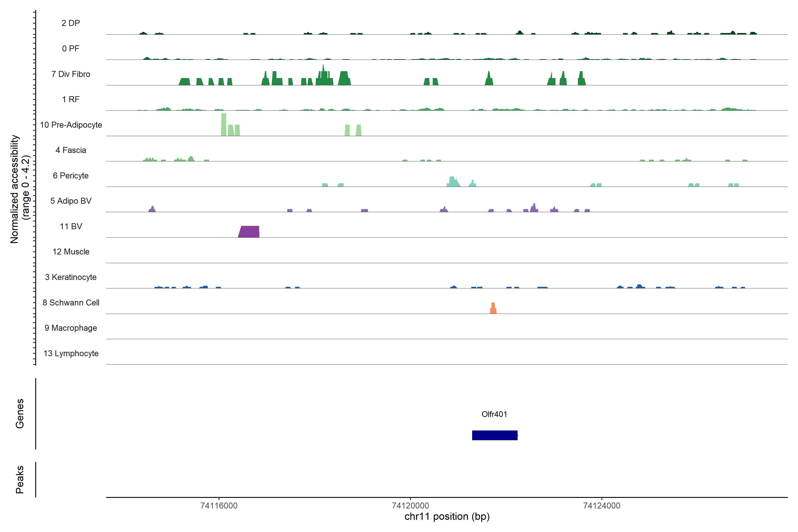The width and height of the screenshot is (798, 532).
Task: Click the Olfr401 gene block
Action: click(x=495, y=435)
